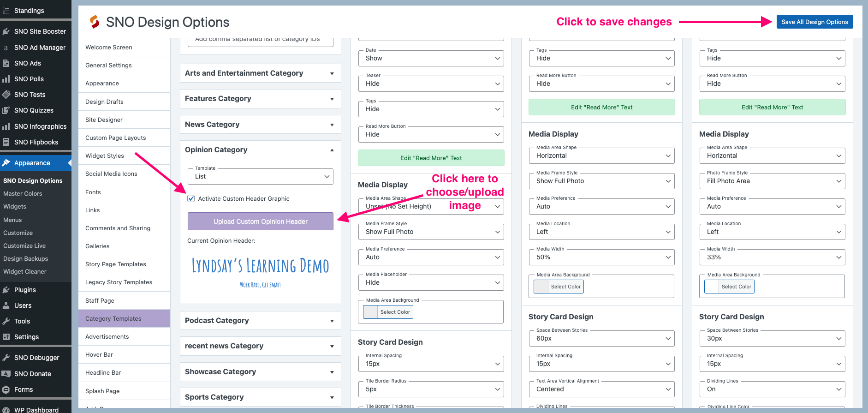Open the Master Colors submenu item
This screenshot has height=413, width=868.
coord(23,193)
